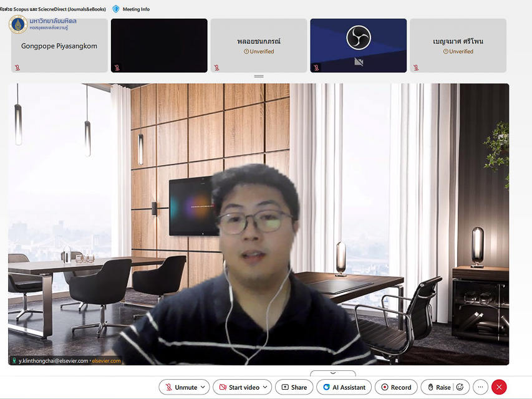Open the audio options dropdown arrow
The image size is (532, 399).
click(x=203, y=387)
